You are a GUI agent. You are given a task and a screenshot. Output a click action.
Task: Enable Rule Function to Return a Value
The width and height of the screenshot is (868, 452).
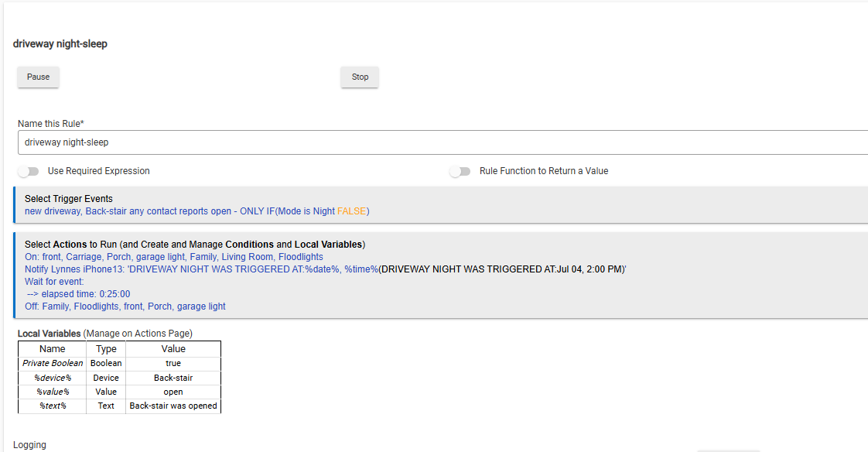(x=460, y=171)
